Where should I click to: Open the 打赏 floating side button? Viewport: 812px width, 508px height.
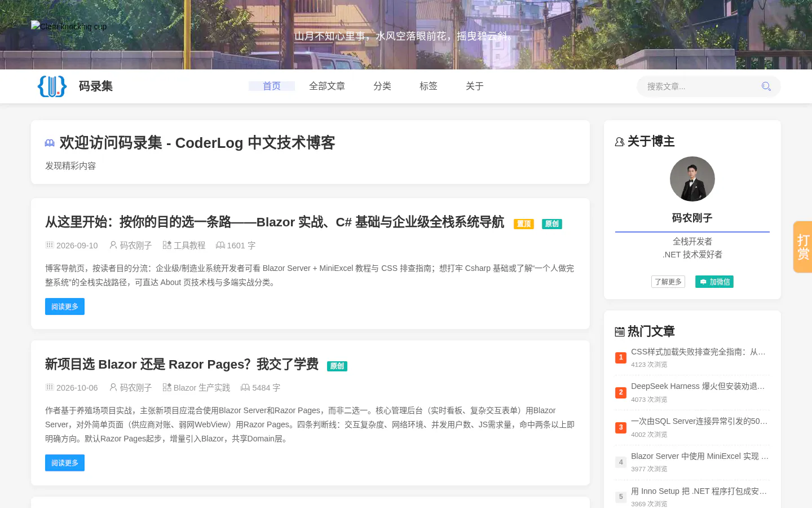pyautogui.click(x=803, y=247)
